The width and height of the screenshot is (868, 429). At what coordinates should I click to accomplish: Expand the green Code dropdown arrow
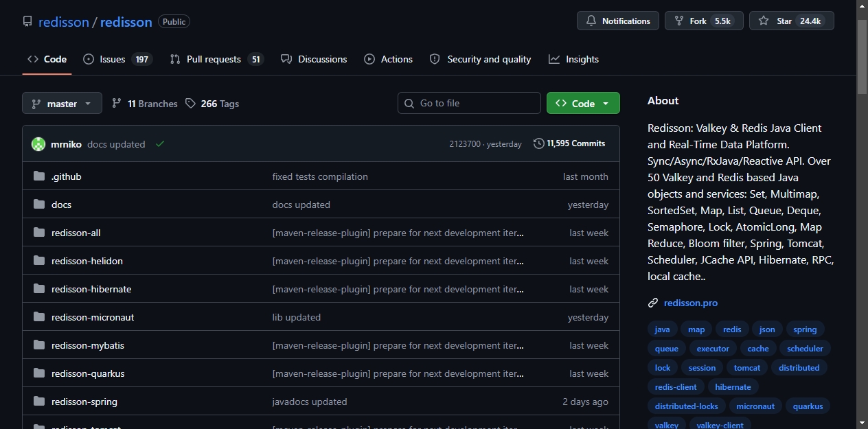[x=606, y=104]
